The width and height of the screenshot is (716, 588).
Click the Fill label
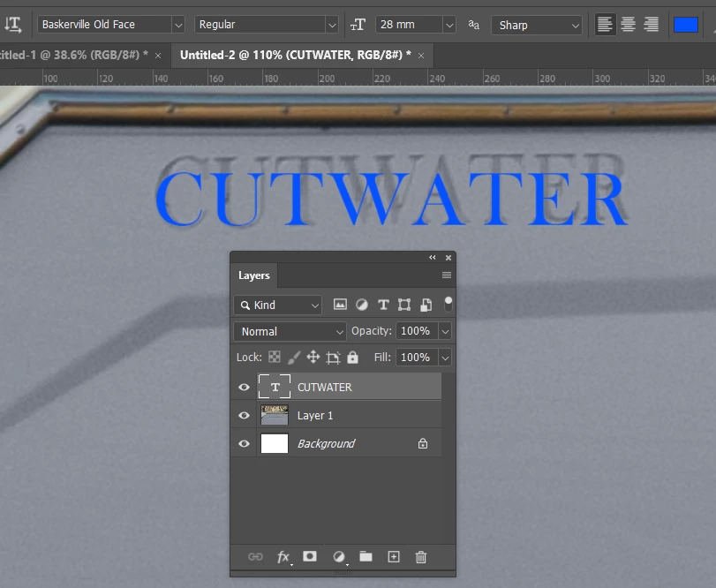pyautogui.click(x=382, y=358)
